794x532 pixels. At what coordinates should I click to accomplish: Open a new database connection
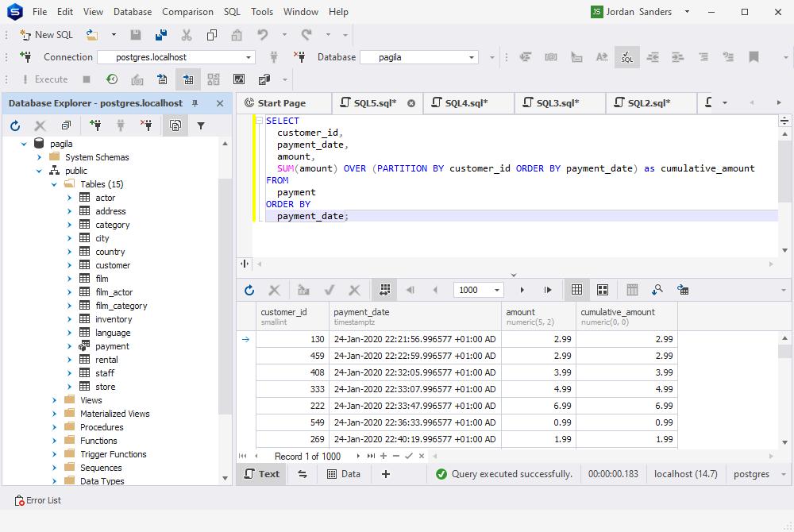coord(94,125)
